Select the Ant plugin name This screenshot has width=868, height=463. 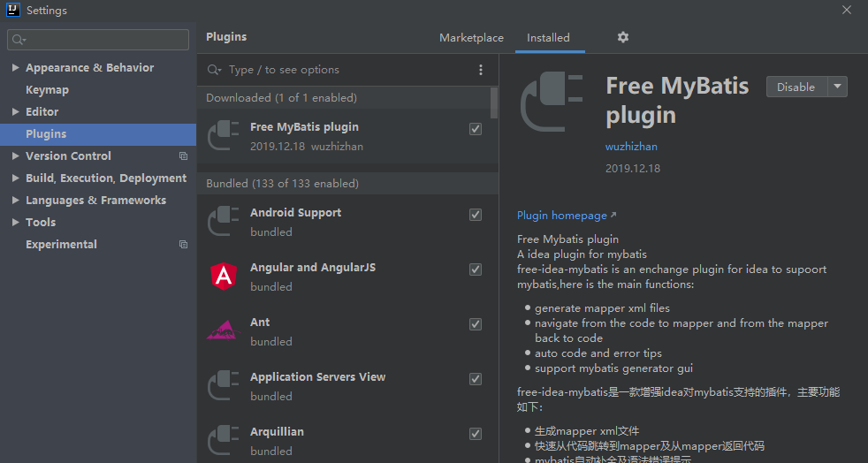pyautogui.click(x=260, y=322)
